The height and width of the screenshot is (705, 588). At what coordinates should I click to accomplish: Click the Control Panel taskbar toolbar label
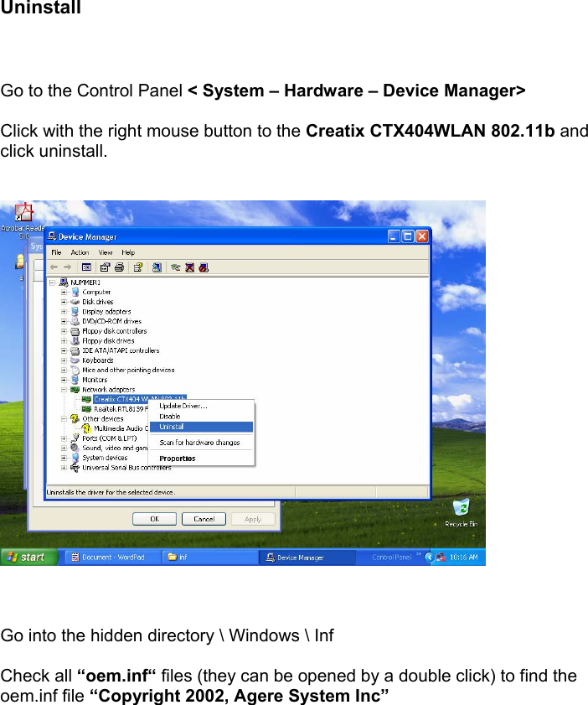coord(391,557)
